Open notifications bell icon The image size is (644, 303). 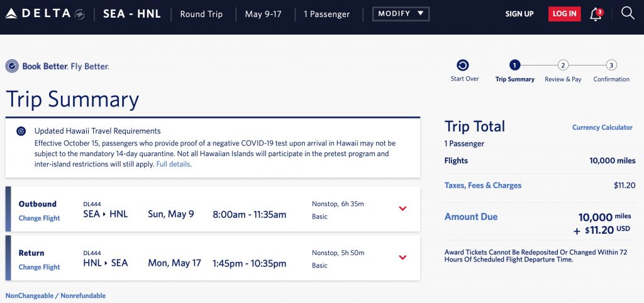click(x=596, y=14)
